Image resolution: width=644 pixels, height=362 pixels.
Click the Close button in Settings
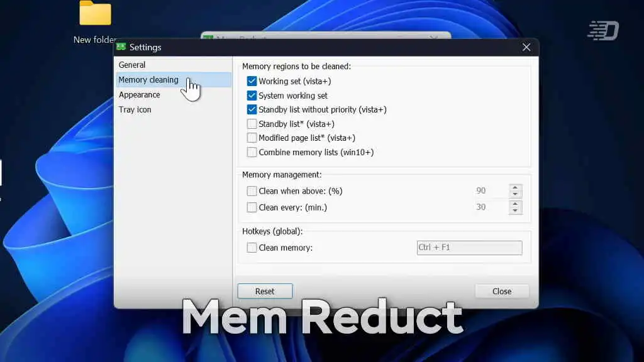coord(502,291)
